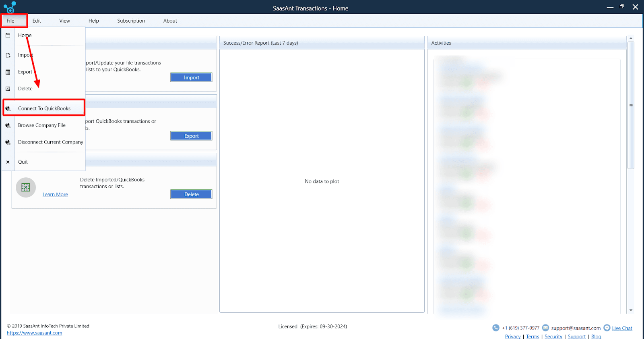
Task: Click the Home menu icon
Action: (8, 35)
